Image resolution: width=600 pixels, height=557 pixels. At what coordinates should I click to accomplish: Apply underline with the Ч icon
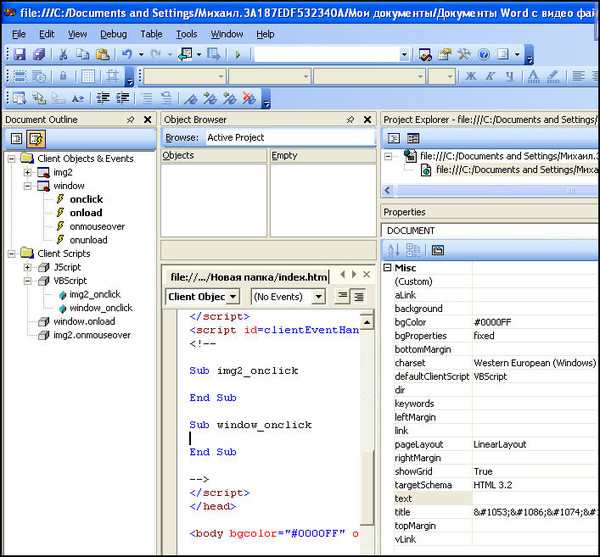pyautogui.click(x=510, y=76)
